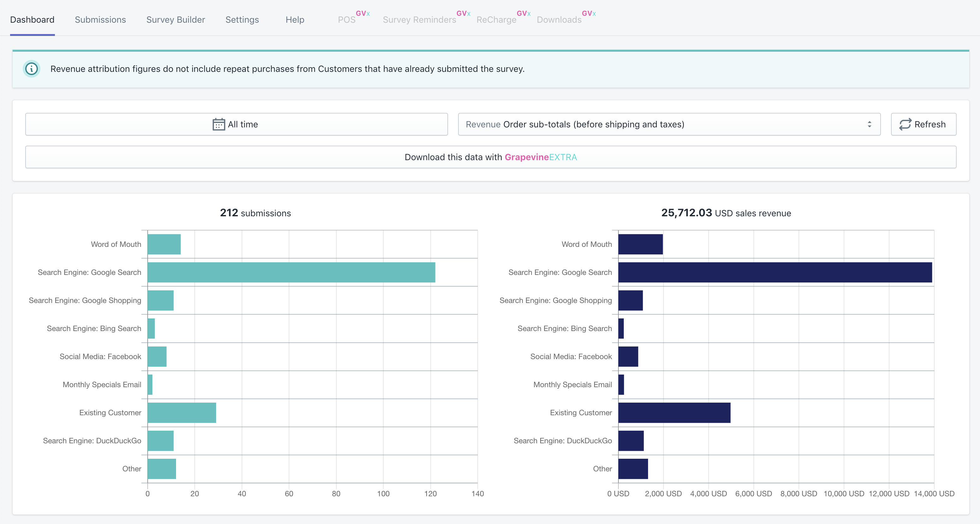Click the Word of Mouth revenue bar
The image size is (980, 524).
click(x=640, y=244)
